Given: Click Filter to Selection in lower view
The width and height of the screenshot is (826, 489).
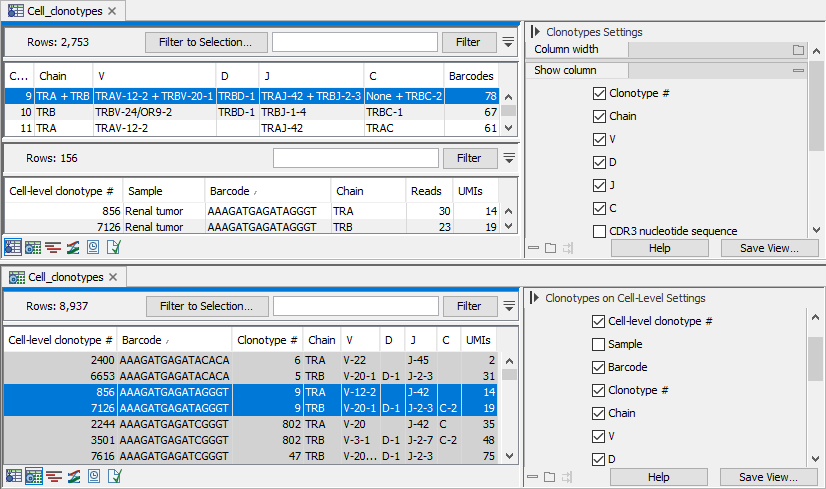Looking at the screenshot, I should coord(206,306).
